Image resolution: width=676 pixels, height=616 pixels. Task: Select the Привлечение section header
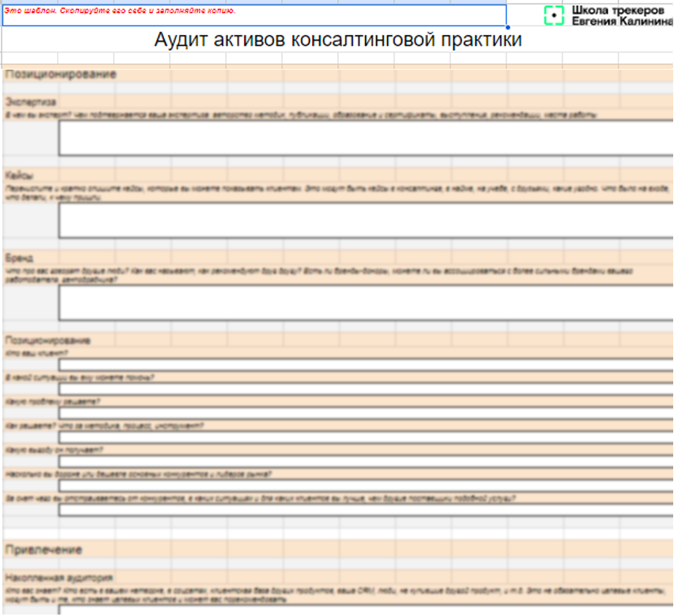[x=44, y=550]
